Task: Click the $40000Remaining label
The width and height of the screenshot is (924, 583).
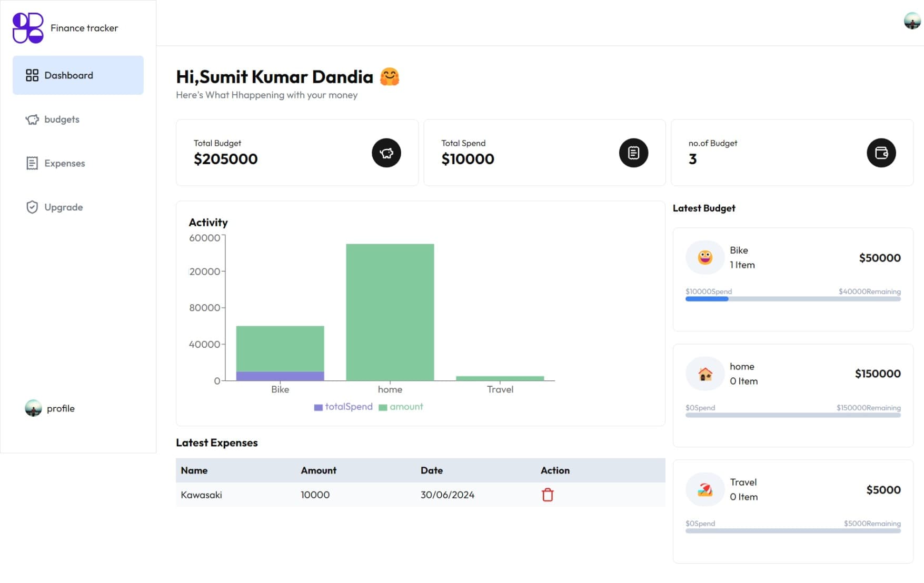Action: click(870, 291)
